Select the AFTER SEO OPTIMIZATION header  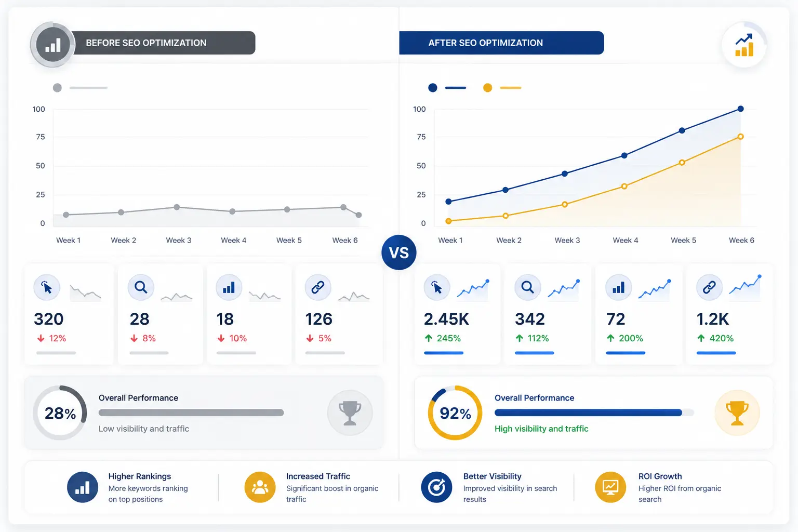tap(501, 43)
